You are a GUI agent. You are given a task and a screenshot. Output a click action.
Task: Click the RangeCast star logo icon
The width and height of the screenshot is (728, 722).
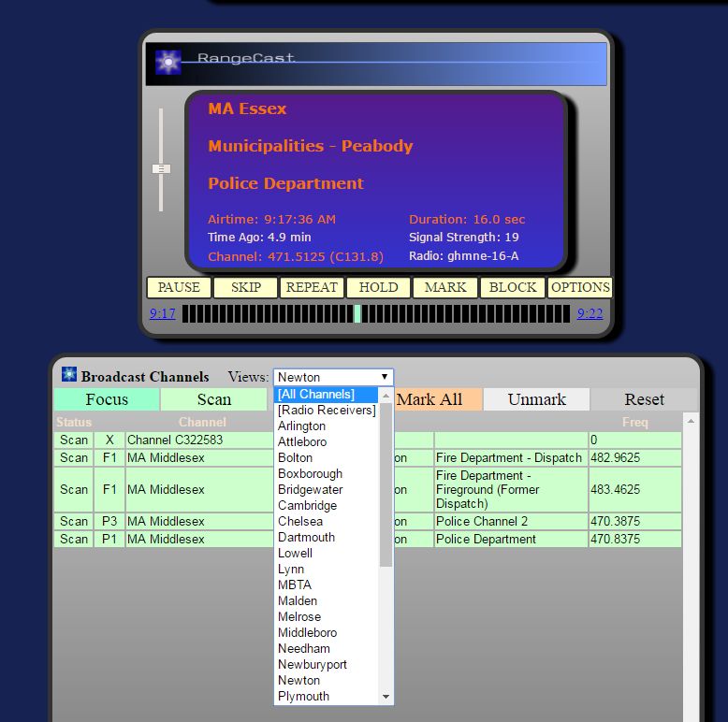pyautogui.click(x=168, y=63)
